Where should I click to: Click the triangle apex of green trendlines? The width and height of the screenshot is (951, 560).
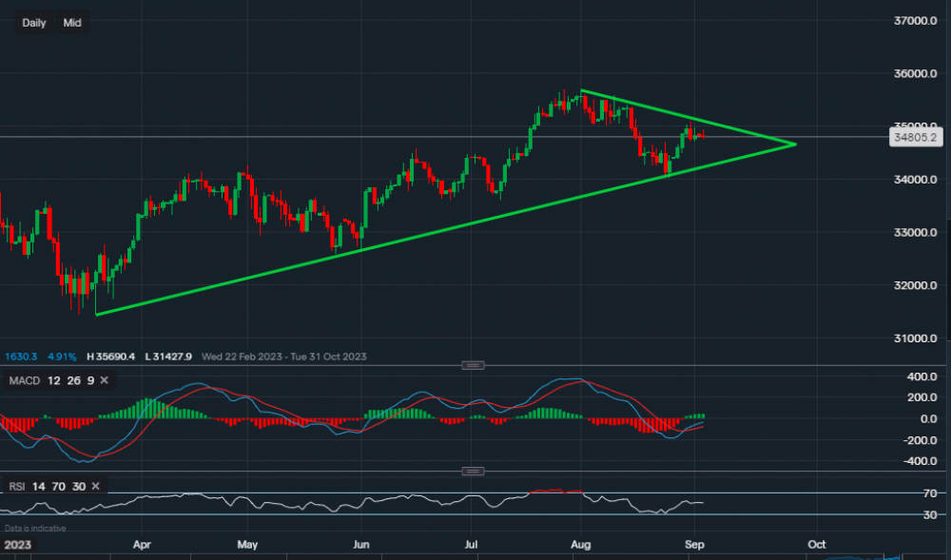point(794,144)
